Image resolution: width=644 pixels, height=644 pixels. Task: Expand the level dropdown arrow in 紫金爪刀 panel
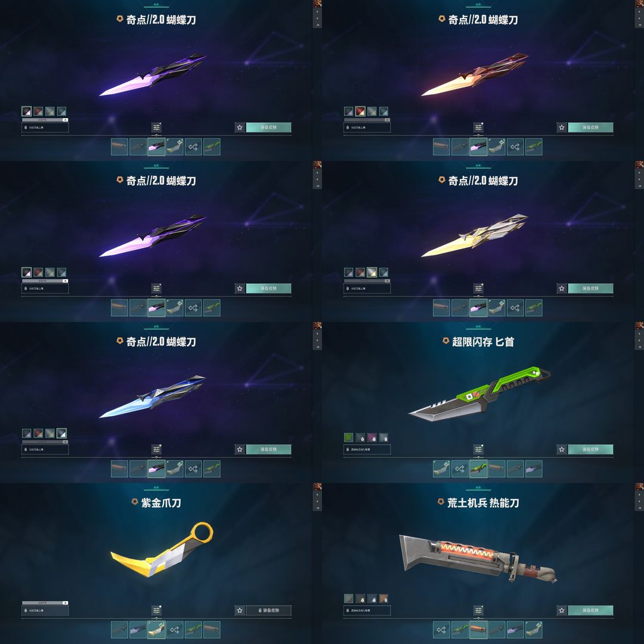(65, 602)
